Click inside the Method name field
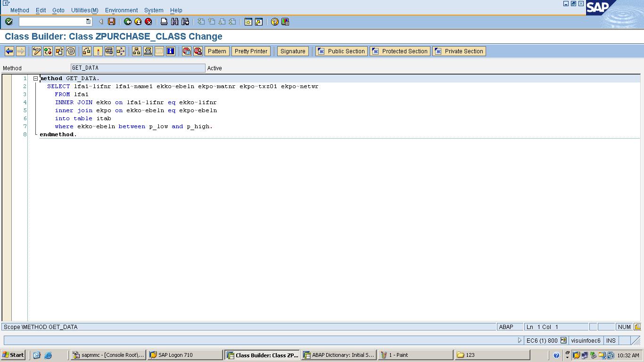The height and width of the screenshot is (362, 644). (x=137, y=68)
